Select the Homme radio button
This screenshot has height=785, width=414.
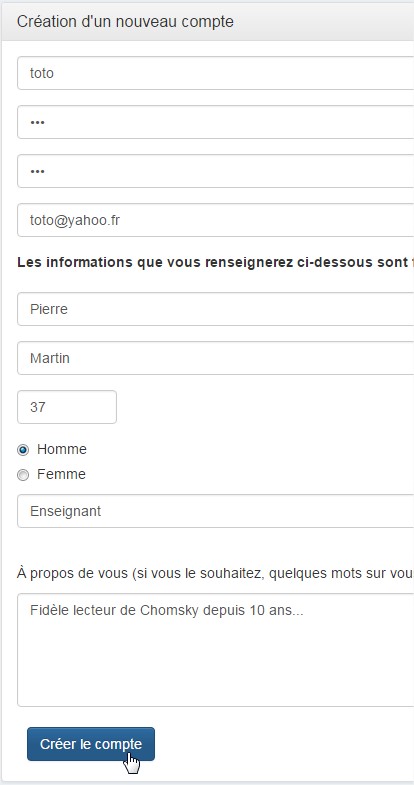click(x=23, y=450)
